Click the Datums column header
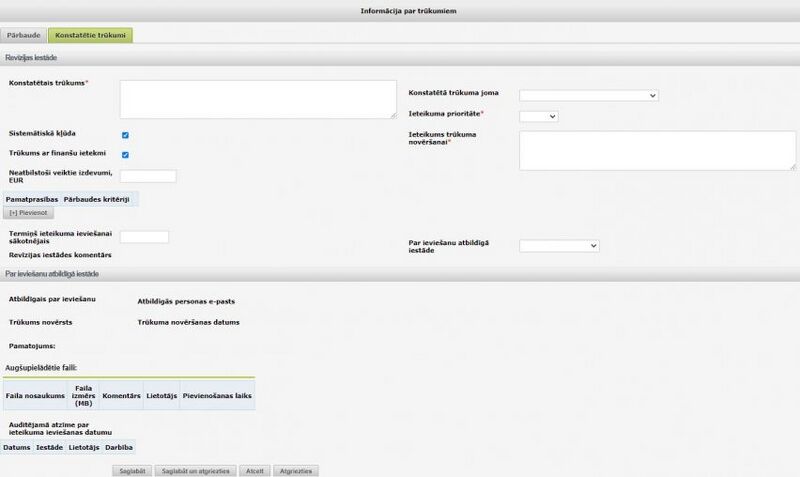800x477 pixels. point(17,447)
